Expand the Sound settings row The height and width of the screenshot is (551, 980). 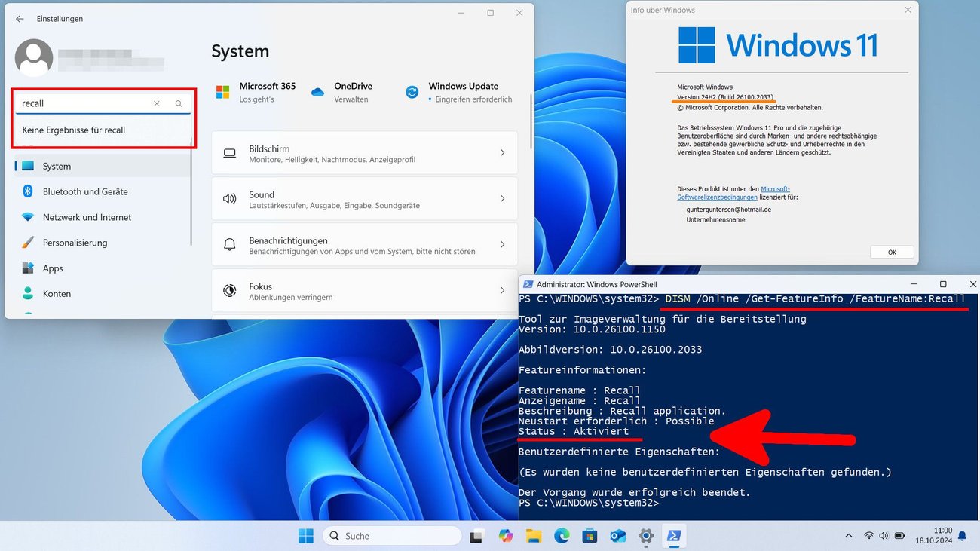click(364, 198)
